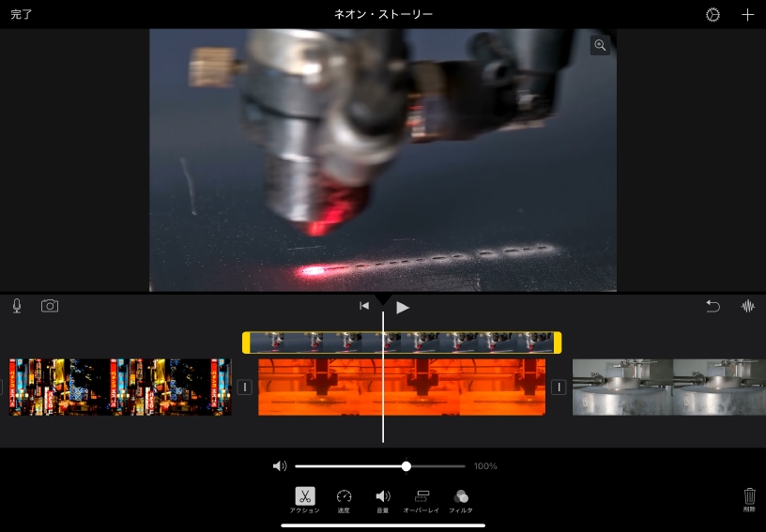Image resolution: width=766 pixels, height=532 pixels.
Task: Open transition between neon and orange clips
Action: (245, 387)
